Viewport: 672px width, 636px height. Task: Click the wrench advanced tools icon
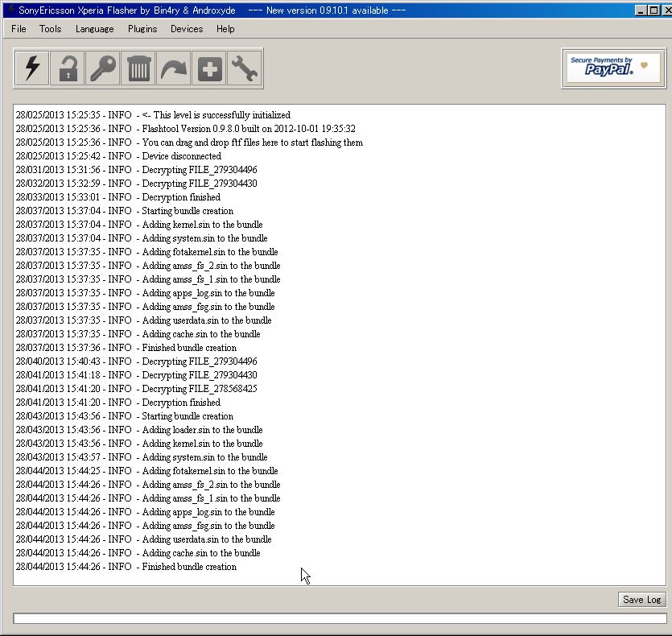coord(245,68)
